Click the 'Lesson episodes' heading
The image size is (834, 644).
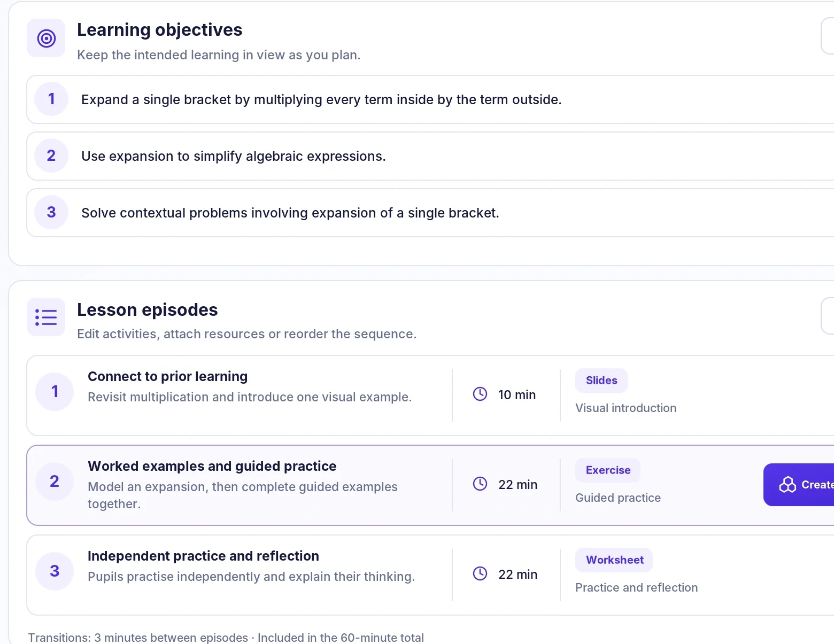(x=147, y=310)
